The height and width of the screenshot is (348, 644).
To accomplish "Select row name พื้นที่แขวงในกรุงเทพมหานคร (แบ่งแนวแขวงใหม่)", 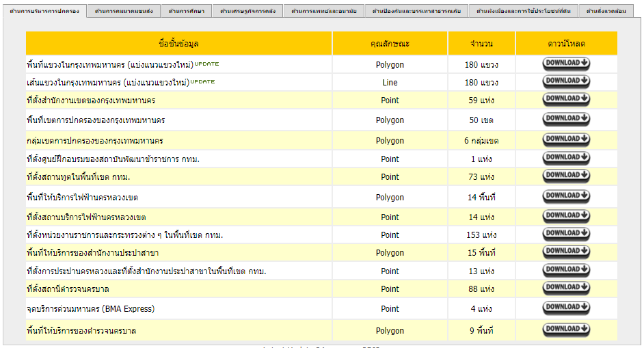I will click(x=109, y=65).
